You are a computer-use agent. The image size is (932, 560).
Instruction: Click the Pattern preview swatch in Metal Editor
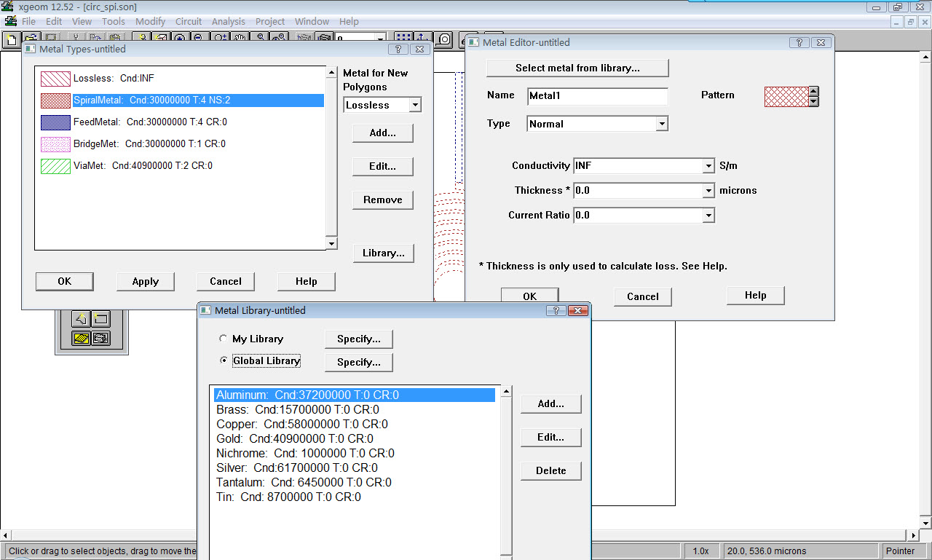786,96
